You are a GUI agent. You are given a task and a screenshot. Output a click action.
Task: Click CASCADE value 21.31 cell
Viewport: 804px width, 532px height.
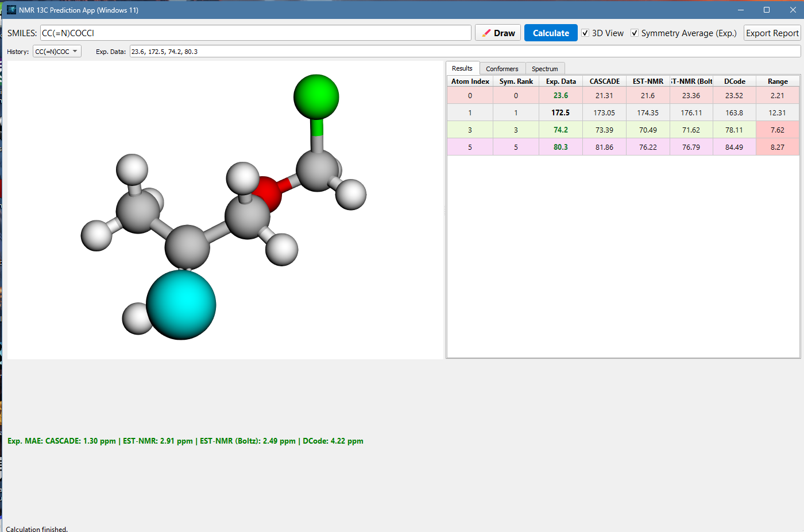tap(604, 96)
